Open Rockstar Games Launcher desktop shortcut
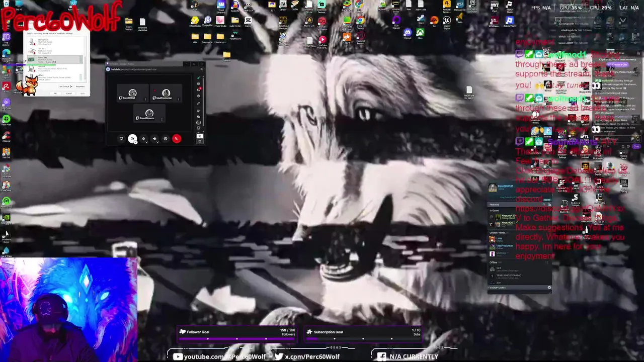Image resolution: width=644 pixels, height=362 pixels. click(x=446, y=6)
